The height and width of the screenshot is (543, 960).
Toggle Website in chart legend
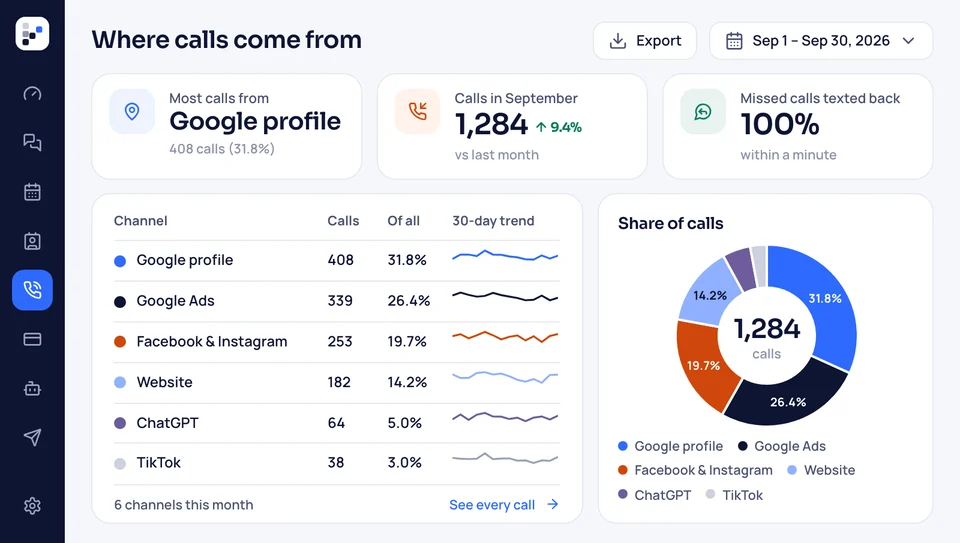(x=821, y=470)
